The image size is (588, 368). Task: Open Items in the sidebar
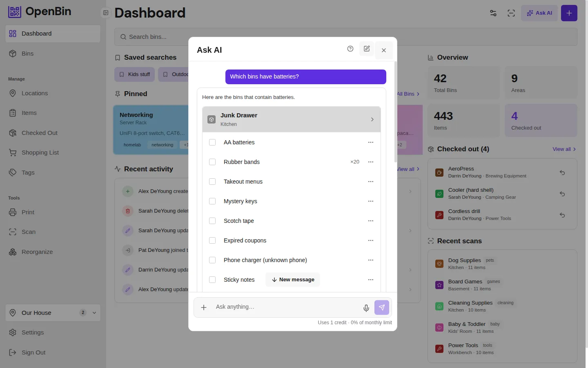53,113
